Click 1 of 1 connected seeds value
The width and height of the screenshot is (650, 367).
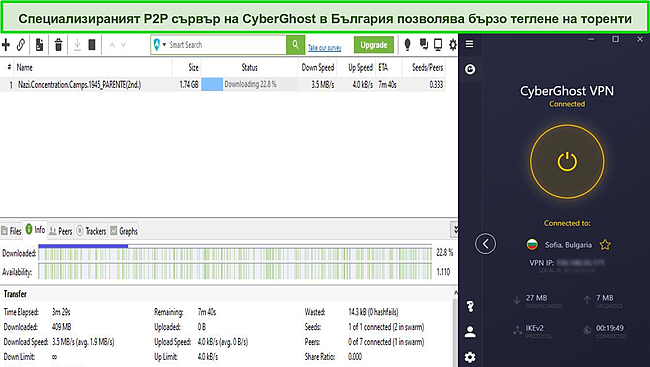[x=386, y=327]
